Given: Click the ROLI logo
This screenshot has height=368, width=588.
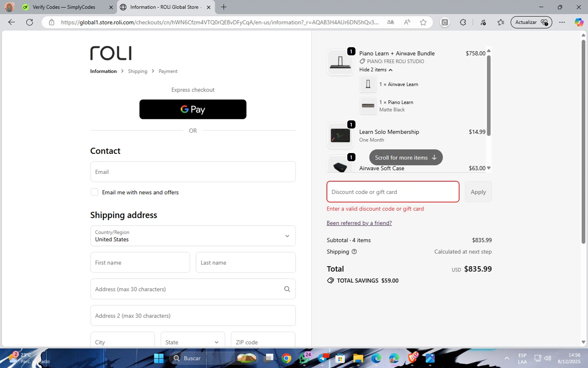Looking at the screenshot, I should click(x=111, y=53).
